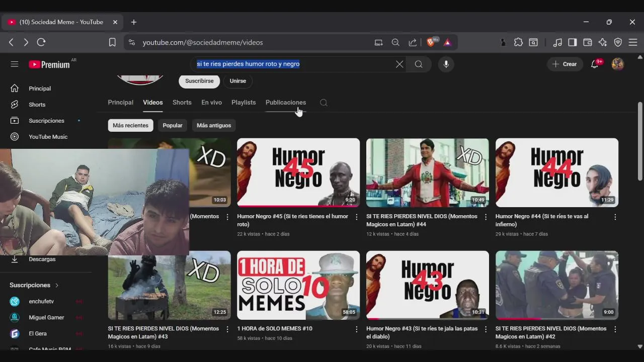
Task: Open the En vivo tab
Action: [x=211, y=103]
